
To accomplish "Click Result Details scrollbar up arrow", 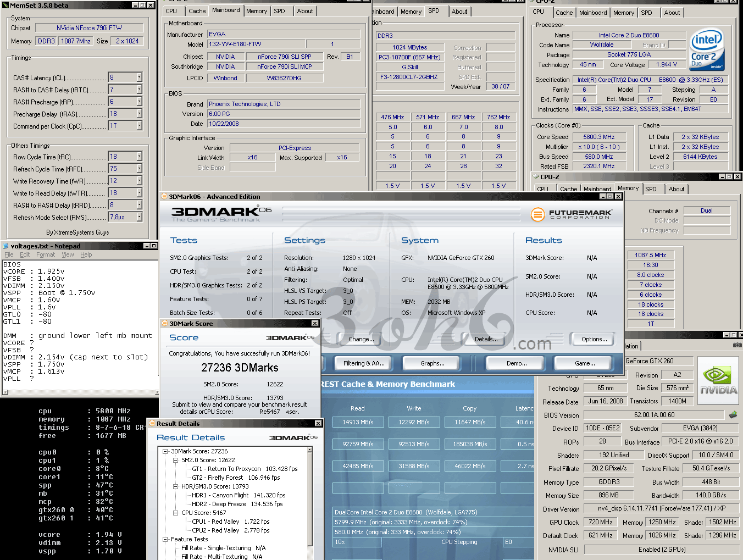I will pyautogui.click(x=309, y=450).
